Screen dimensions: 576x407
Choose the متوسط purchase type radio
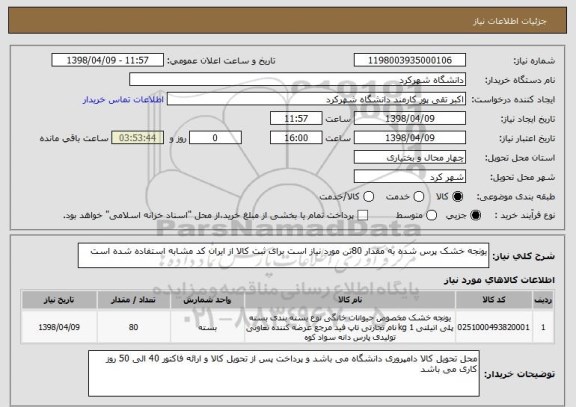(431, 216)
